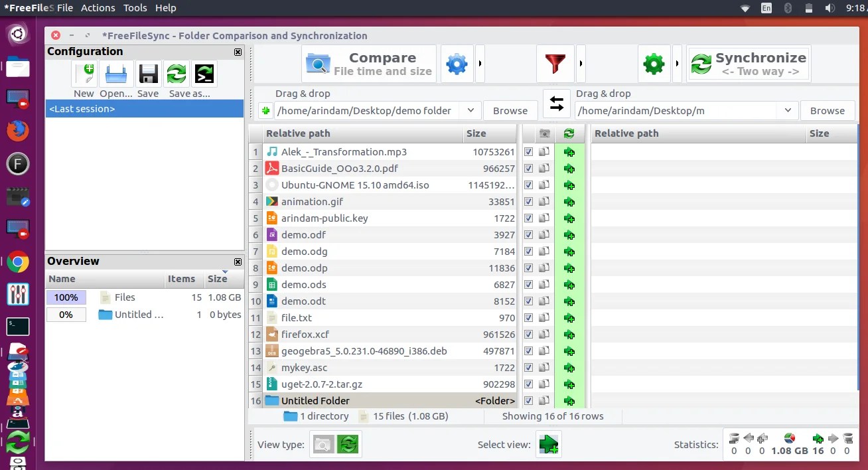Toggle checkbox for Alek_-_Transformation.mp3
This screenshot has height=470, width=868.
528,151
